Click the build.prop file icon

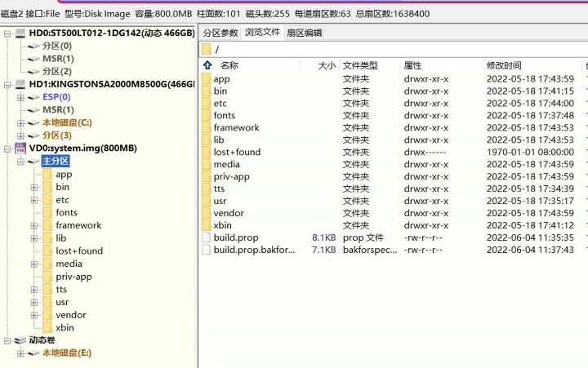(x=207, y=237)
